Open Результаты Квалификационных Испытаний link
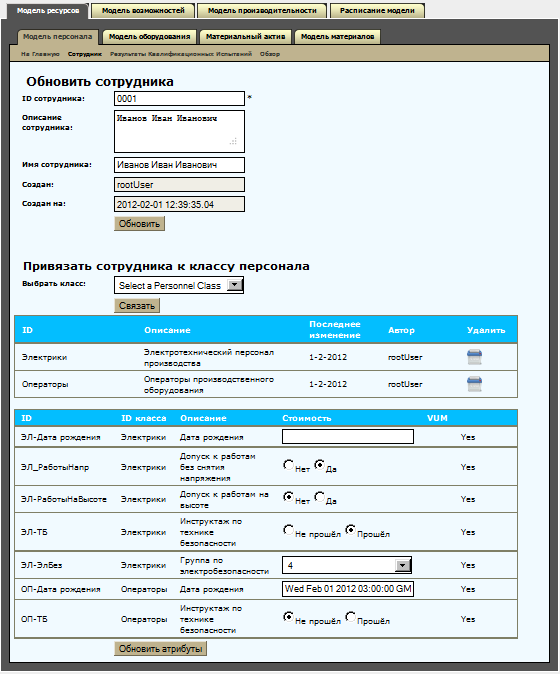Viewport: 560px width, 674px height. click(x=181, y=54)
